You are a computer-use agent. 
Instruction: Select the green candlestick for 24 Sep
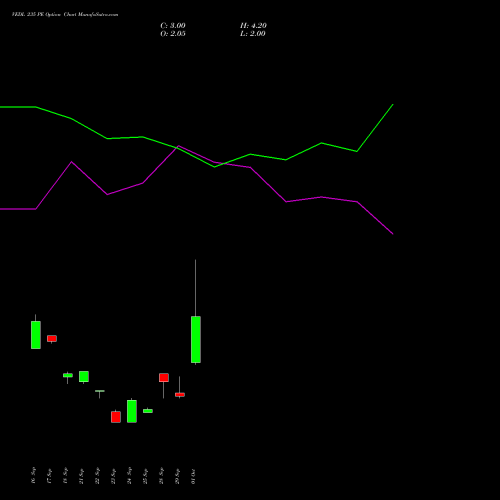(x=132, y=411)
